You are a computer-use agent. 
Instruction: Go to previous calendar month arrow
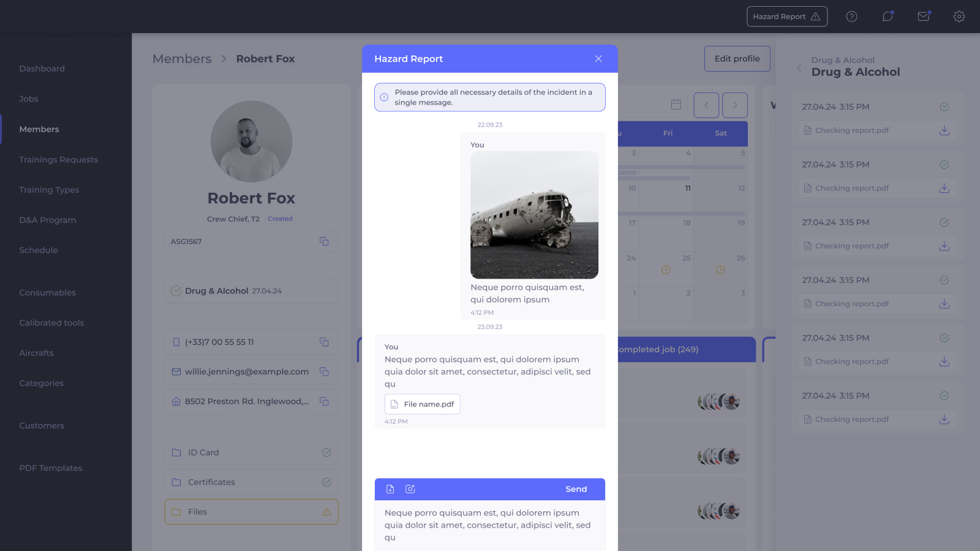tap(706, 105)
